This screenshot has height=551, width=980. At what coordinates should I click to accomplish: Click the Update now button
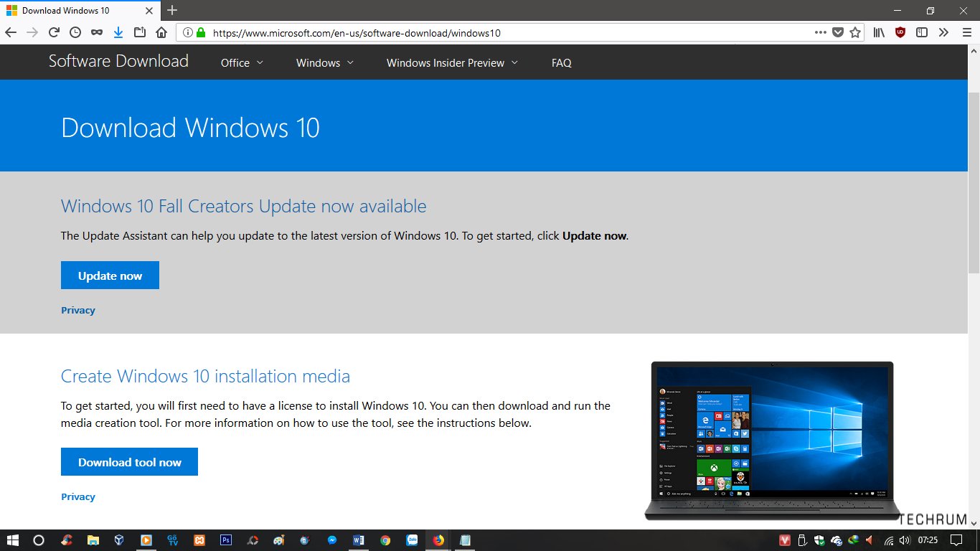tap(110, 275)
